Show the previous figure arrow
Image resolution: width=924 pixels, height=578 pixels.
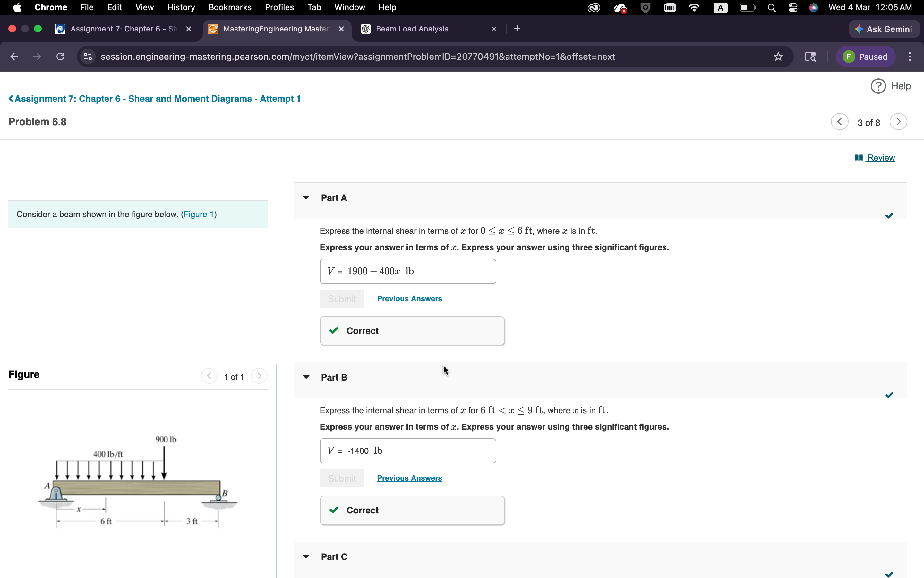pos(209,376)
